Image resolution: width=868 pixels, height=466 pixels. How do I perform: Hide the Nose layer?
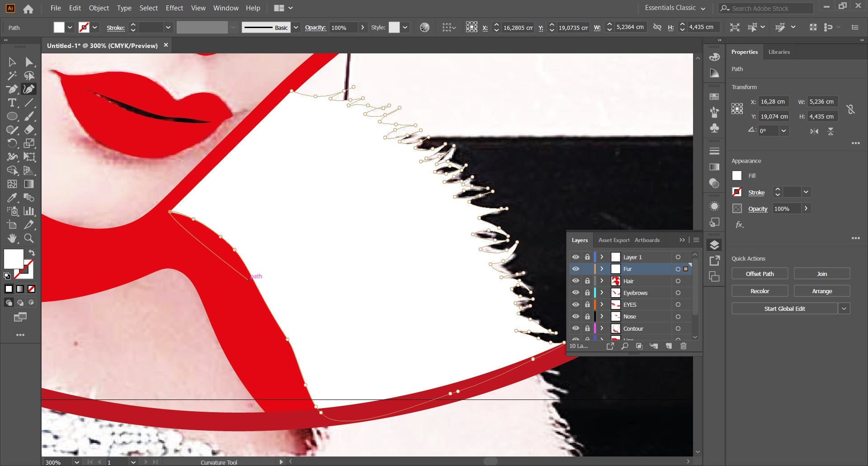point(576,317)
